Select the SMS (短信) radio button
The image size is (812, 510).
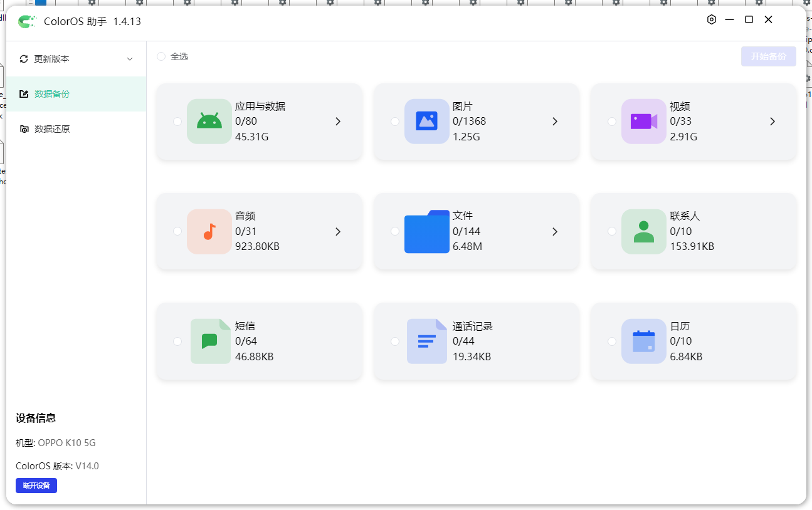pos(177,341)
